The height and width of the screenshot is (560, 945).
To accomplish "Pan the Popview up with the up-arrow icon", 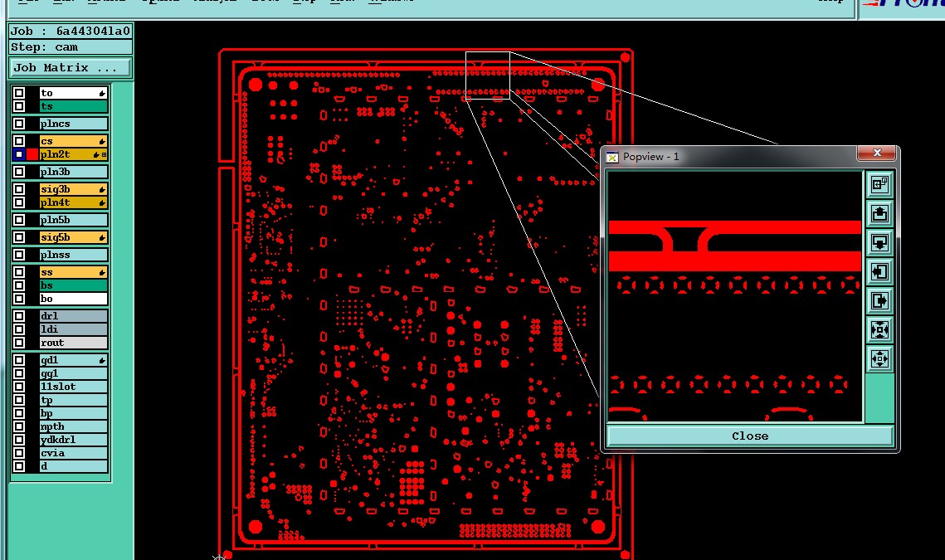I will [x=879, y=213].
